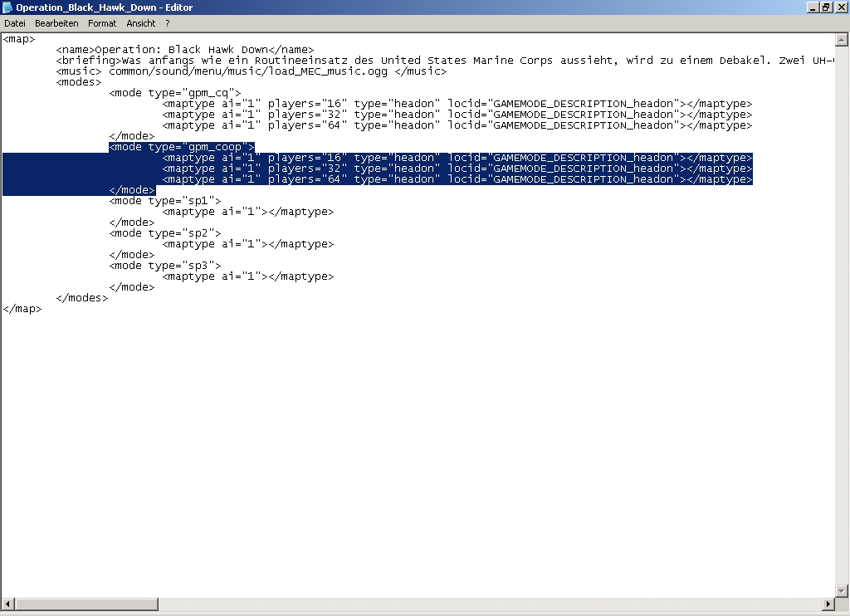Viewport: 850px width, 616px height.
Task: Click the horizontal scrollbar right arrow
Action: 828,604
